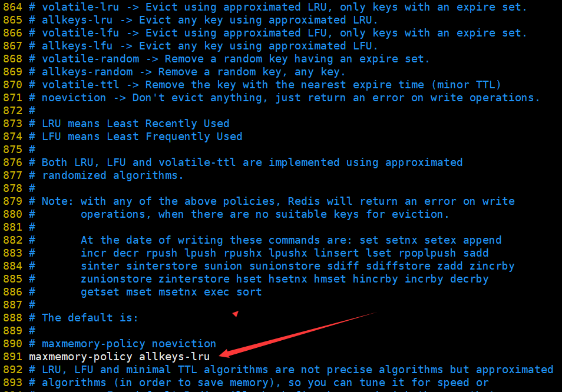562x392 pixels.
Task: Click the word allkeys-lru on line 891
Action: pyautogui.click(x=174, y=357)
